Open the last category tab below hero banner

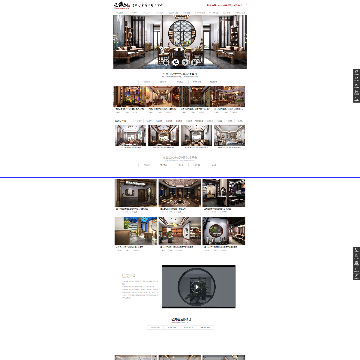(213, 82)
